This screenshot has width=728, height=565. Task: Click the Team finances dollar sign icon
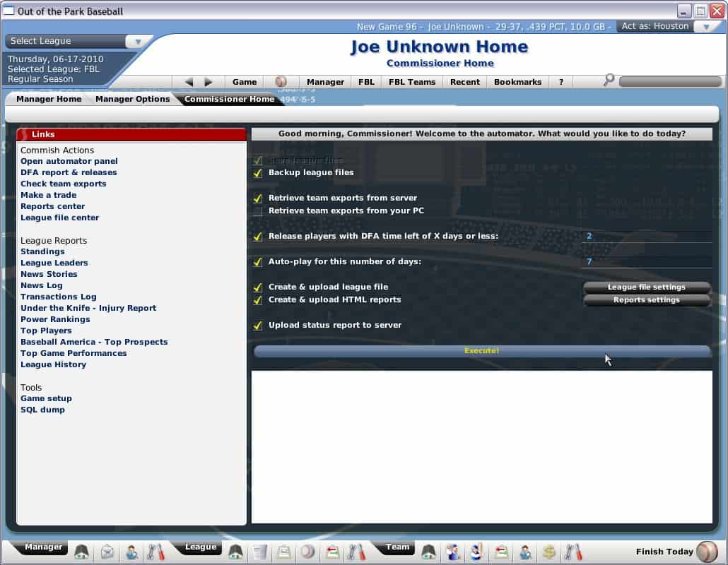(548, 552)
